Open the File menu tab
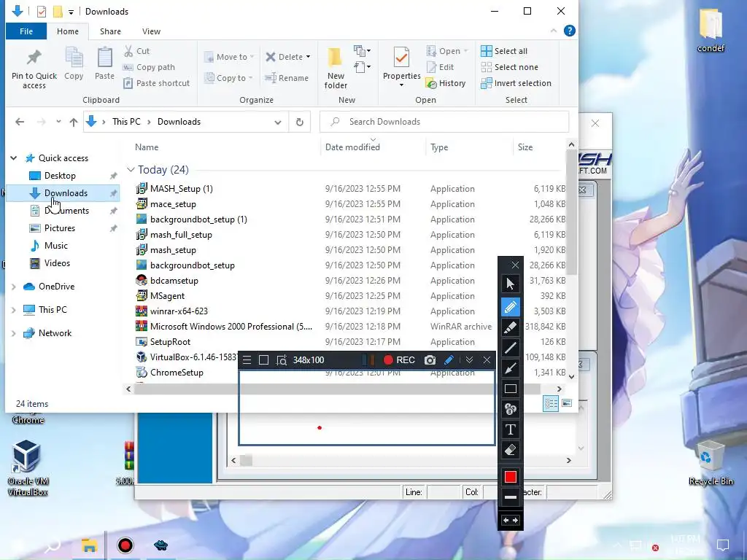Image resolution: width=747 pixels, height=560 pixels. point(26,31)
